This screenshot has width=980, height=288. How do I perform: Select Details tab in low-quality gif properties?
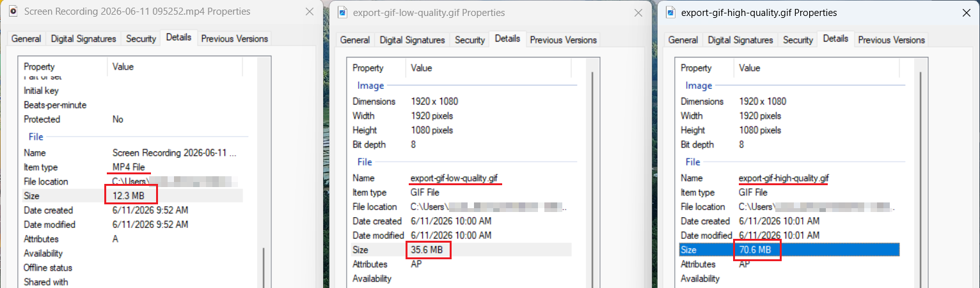[x=507, y=38]
